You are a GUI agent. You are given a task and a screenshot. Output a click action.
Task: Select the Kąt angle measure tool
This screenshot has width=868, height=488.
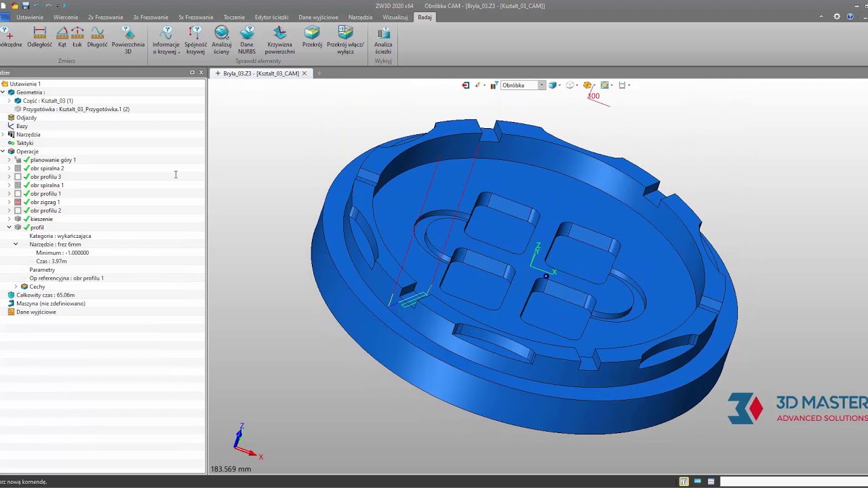(x=62, y=37)
